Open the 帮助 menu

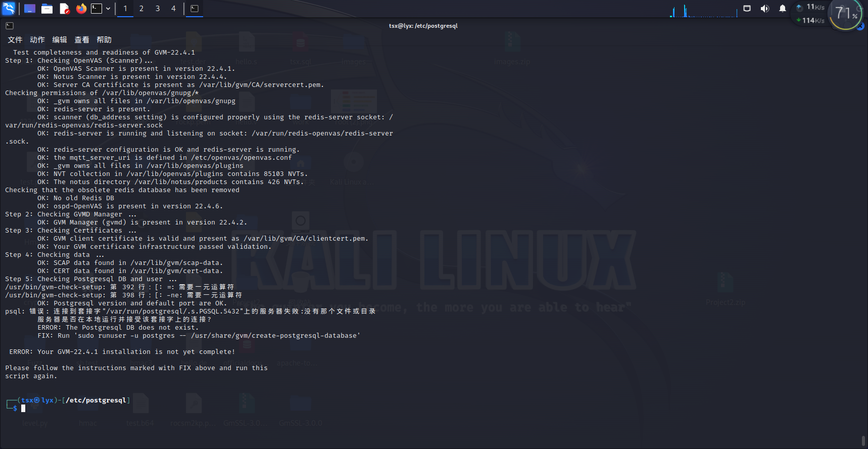click(x=104, y=40)
